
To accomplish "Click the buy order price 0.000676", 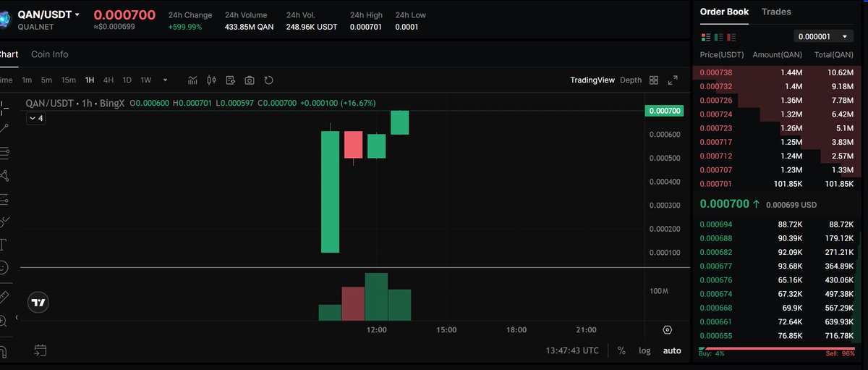I will coord(715,279).
